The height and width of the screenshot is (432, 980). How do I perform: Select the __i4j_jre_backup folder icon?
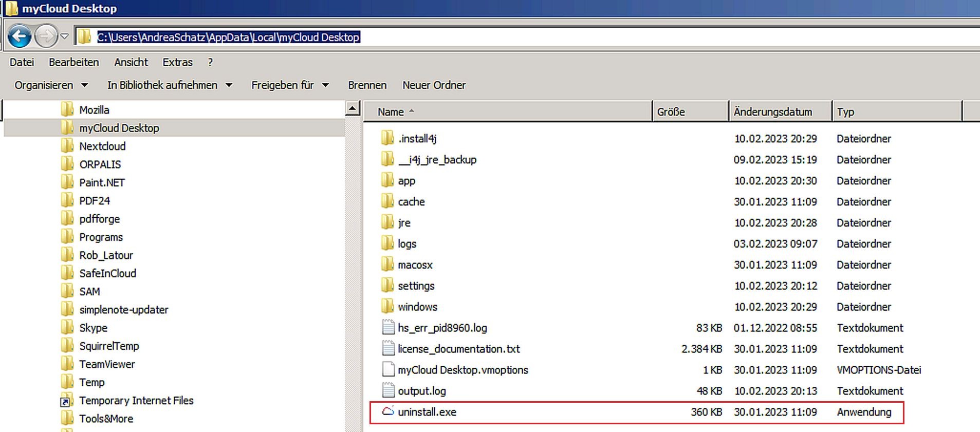pyautogui.click(x=388, y=159)
